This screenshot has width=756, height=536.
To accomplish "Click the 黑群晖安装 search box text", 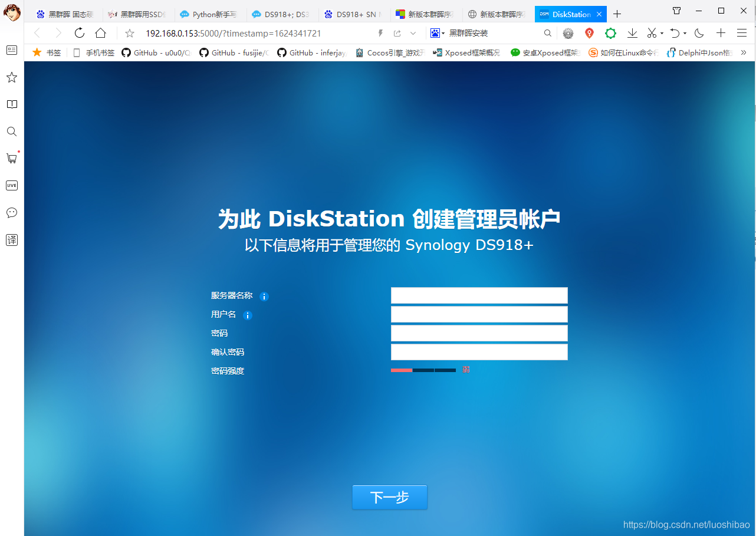I will (469, 34).
